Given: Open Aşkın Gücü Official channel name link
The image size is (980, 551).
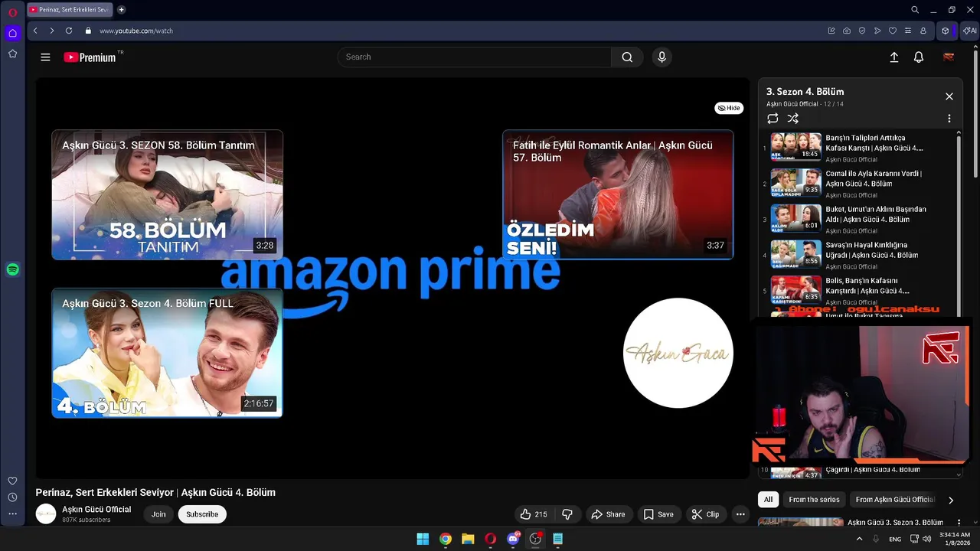Looking at the screenshot, I should click(x=96, y=509).
